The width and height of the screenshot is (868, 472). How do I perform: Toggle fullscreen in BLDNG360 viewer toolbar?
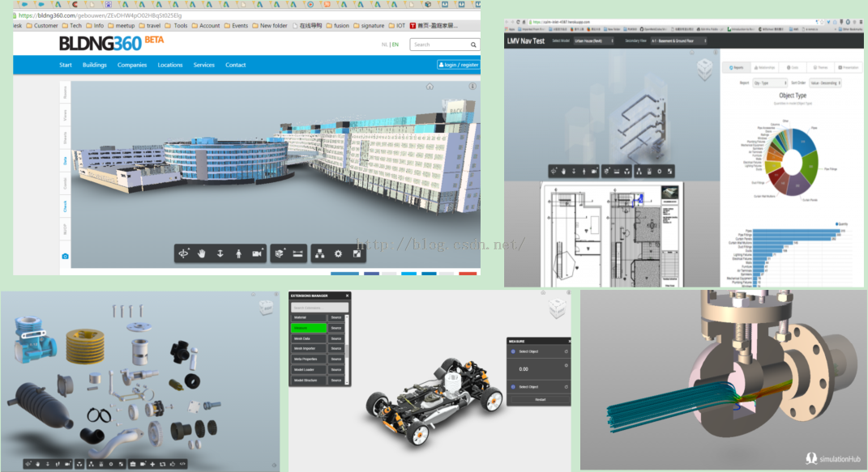357,253
